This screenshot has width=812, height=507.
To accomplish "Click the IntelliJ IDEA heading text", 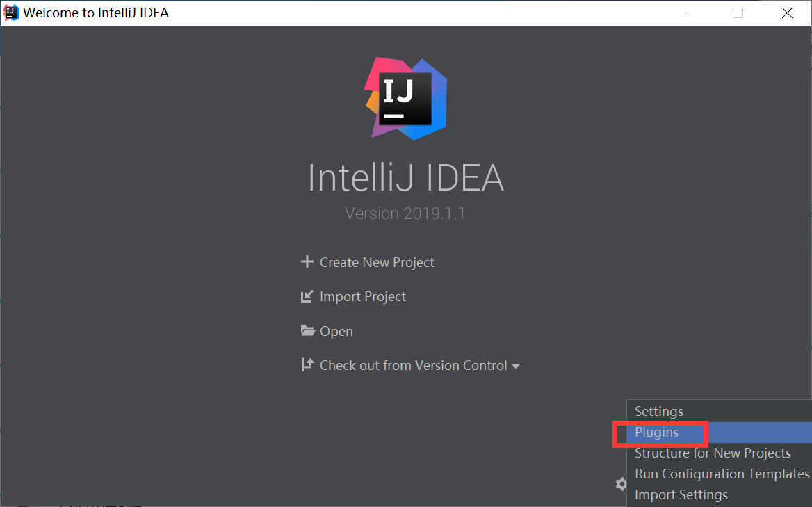I will pyautogui.click(x=405, y=179).
